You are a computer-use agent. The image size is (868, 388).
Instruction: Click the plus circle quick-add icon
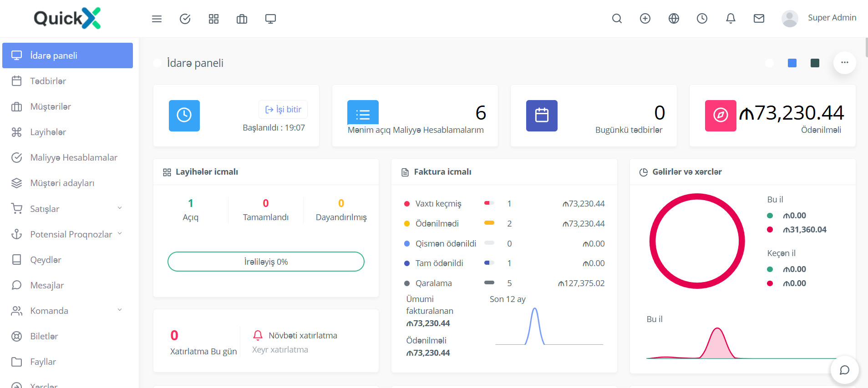point(645,19)
